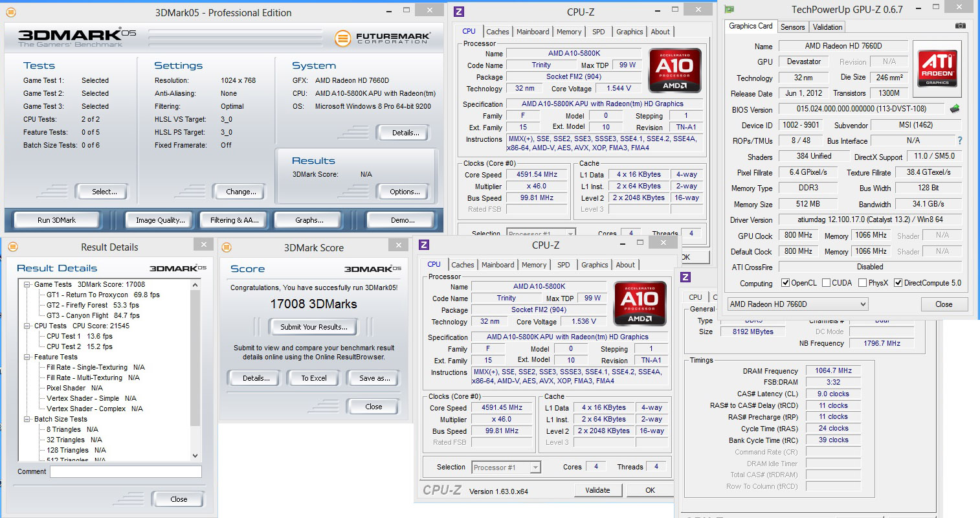The image size is (980, 518).
Task: Click the Z icon of the CPU-Z window with Validate button
Action: pos(424,245)
